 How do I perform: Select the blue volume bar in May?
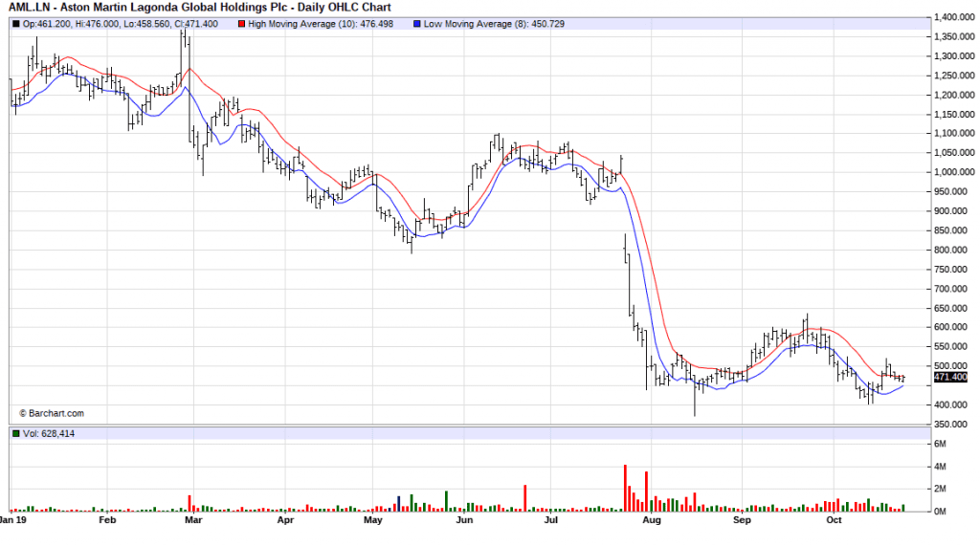pyautogui.click(x=398, y=503)
